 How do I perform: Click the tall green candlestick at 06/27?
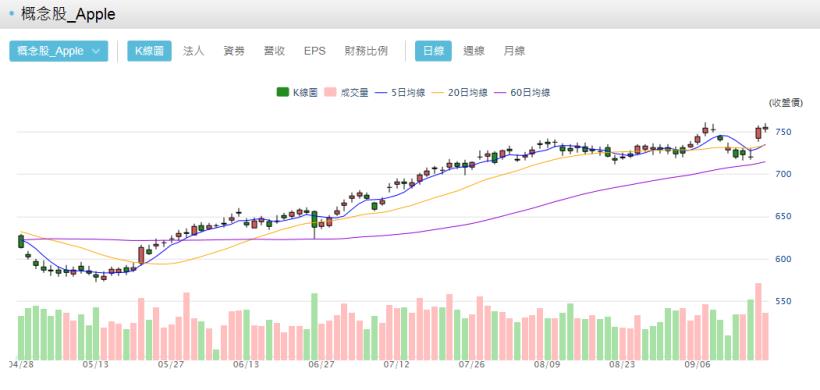pos(314,220)
